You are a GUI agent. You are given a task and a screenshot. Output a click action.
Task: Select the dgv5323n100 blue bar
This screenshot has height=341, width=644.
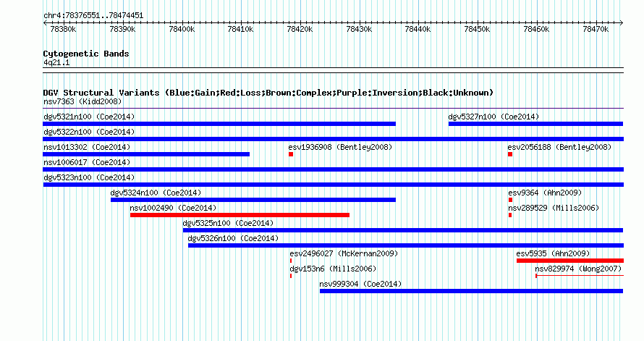coord(333,185)
